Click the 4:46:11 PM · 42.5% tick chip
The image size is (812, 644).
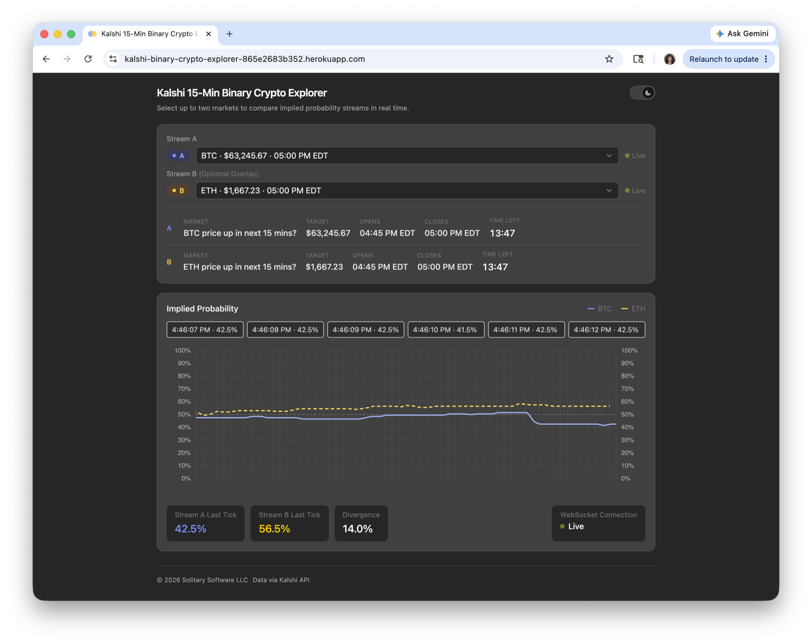click(x=526, y=330)
